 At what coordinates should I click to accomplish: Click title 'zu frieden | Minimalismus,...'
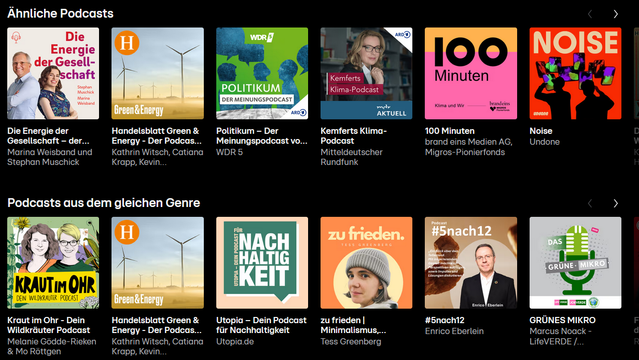pyautogui.click(x=353, y=325)
